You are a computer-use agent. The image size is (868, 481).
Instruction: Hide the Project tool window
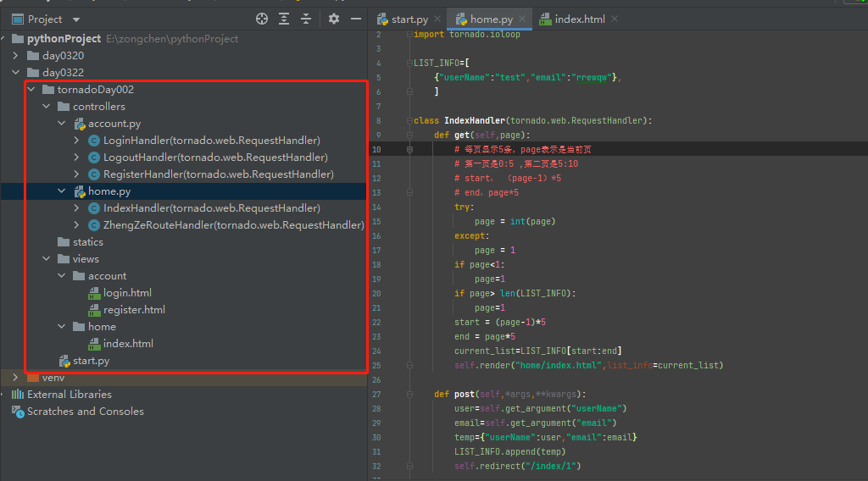pos(356,19)
